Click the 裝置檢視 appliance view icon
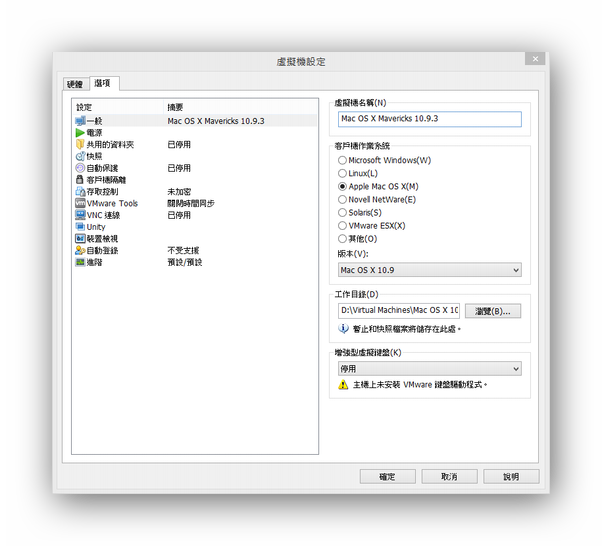 point(80,238)
